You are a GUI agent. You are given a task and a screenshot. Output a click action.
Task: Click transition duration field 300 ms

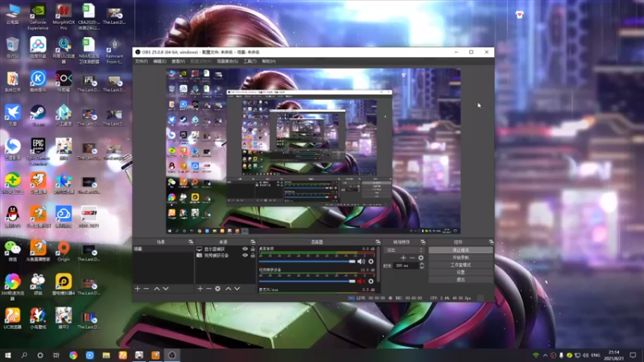tap(407, 266)
